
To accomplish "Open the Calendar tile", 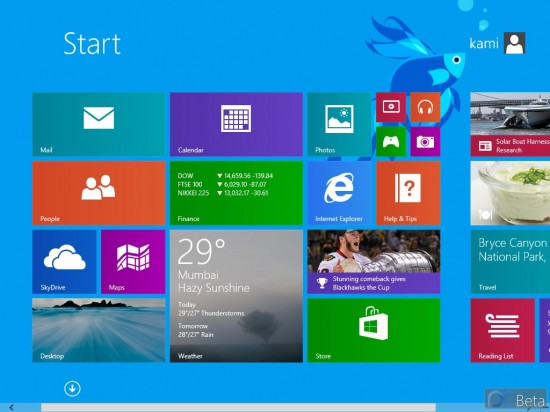I will point(236,124).
